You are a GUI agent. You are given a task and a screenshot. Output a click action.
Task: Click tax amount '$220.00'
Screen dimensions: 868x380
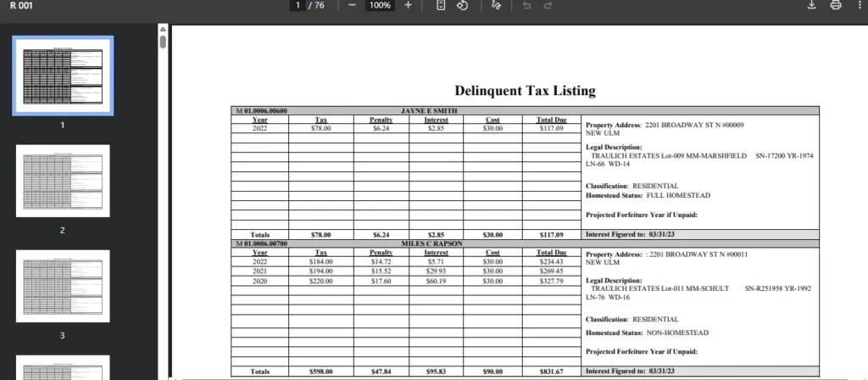pos(321,282)
